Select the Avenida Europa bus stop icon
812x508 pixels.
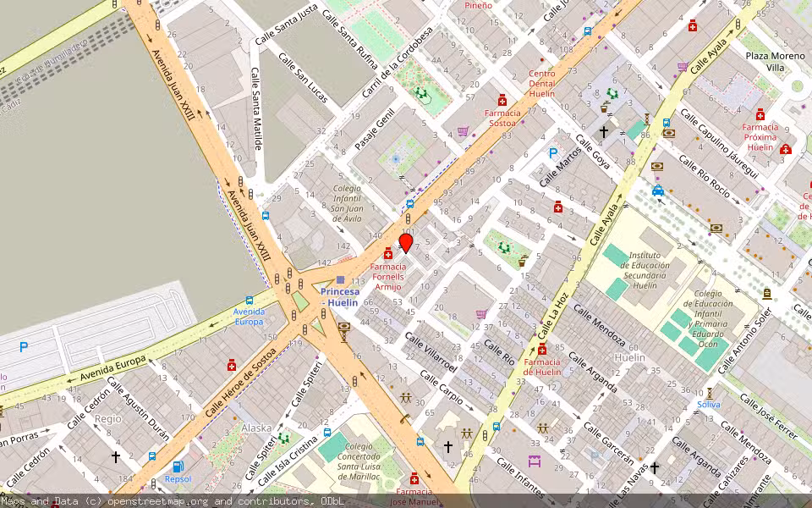coord(250,301)
